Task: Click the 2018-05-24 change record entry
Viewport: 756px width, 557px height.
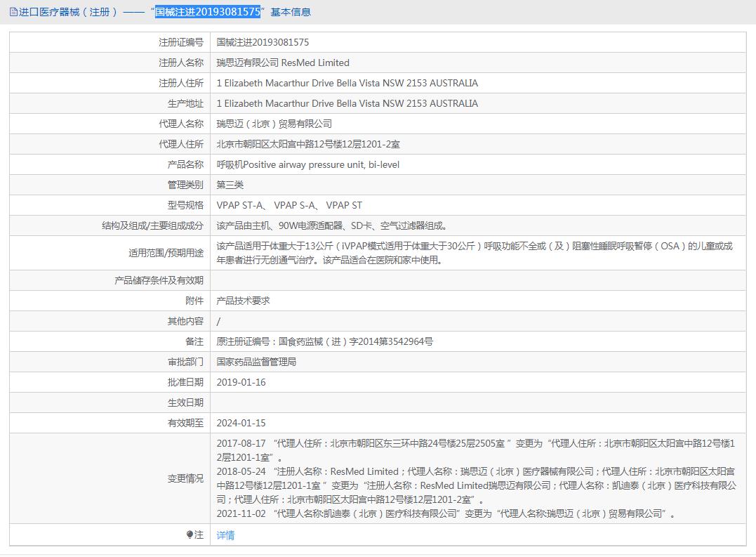Action: tap(477, 485)
